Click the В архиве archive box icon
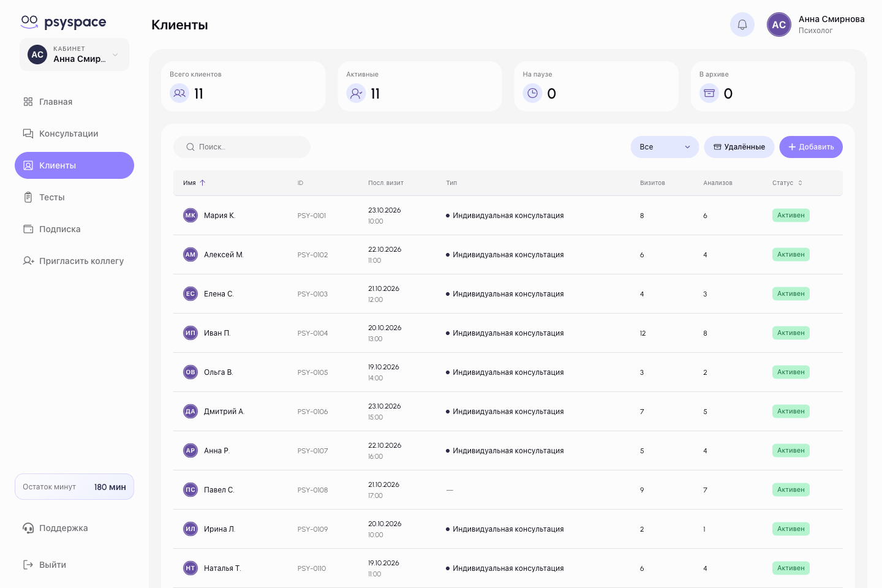The height and width of the screenshot is (588, 882). click(709, 93)
